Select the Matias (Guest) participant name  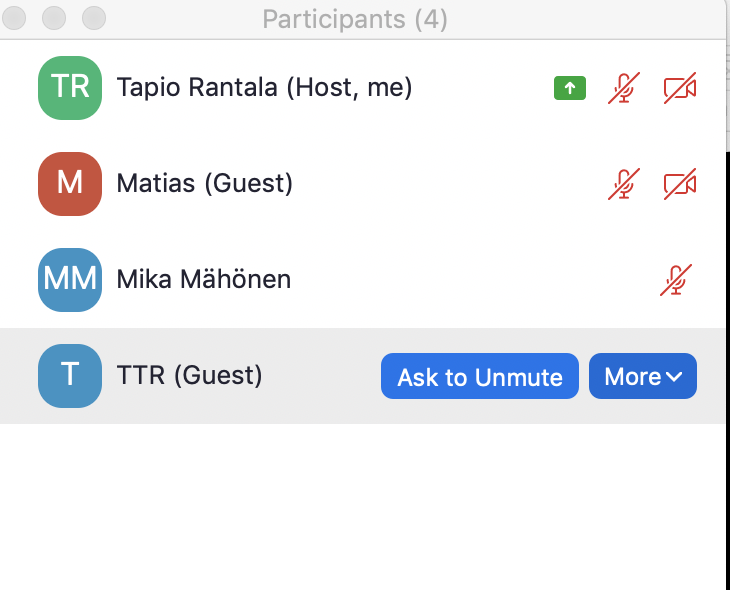pos(205,183)
